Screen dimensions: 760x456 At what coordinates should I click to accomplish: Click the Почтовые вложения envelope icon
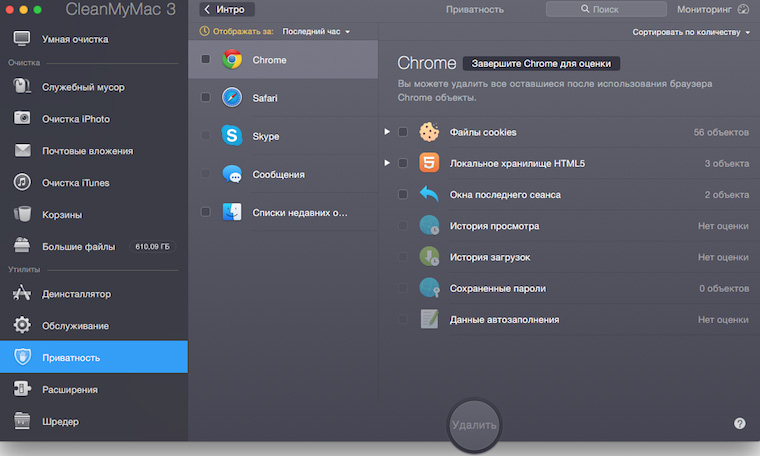click(22, 151)
